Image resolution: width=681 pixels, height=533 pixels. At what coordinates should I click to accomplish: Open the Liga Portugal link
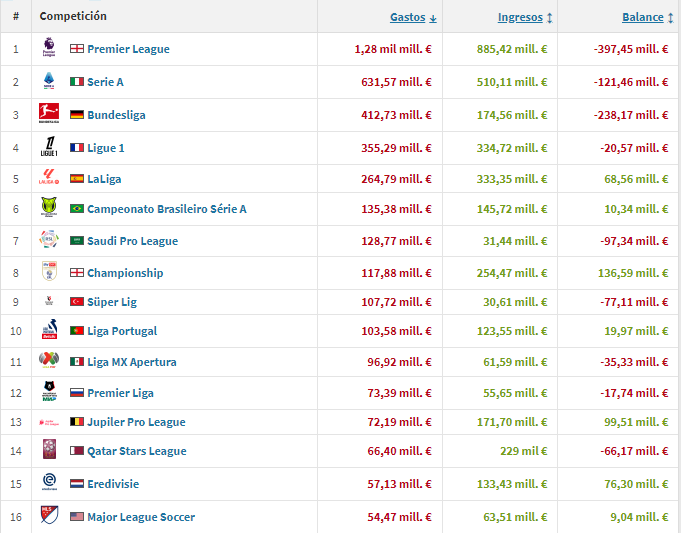point(122,331)
